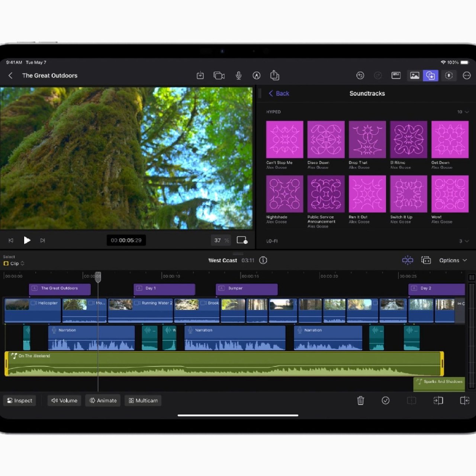
Task: Select the Day 2 title clip
Action: 437,289
